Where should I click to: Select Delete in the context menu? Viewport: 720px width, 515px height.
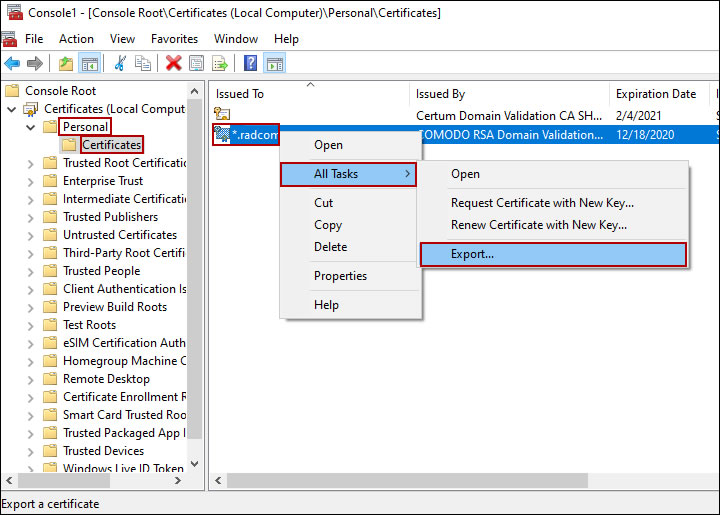(330, 247)
